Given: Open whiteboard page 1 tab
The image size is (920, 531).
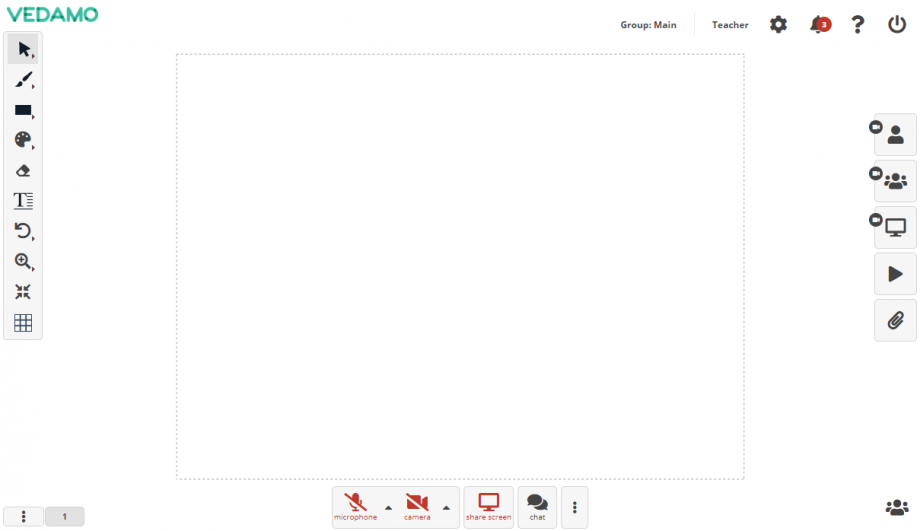Looking at the screenshot, I should (65, 516).
